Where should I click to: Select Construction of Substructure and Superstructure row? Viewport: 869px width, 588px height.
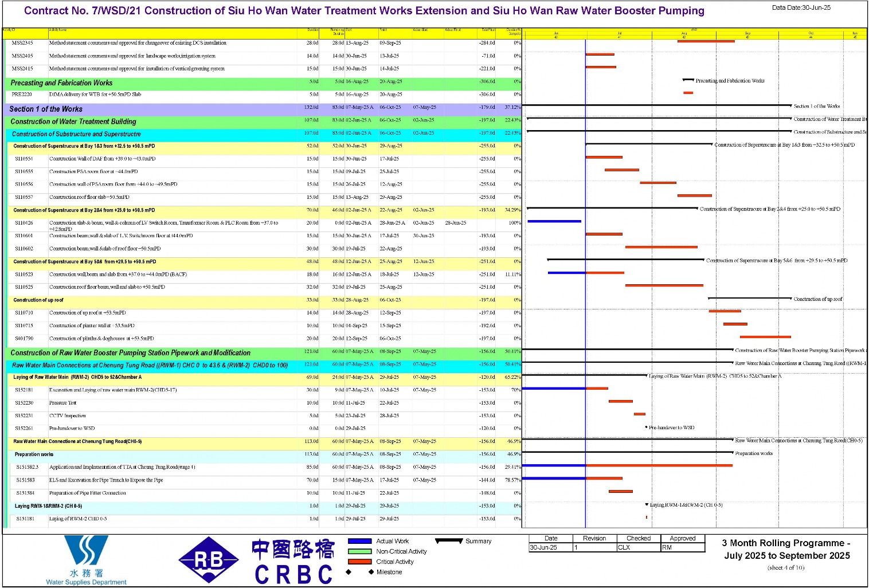[x=263, y=134]
